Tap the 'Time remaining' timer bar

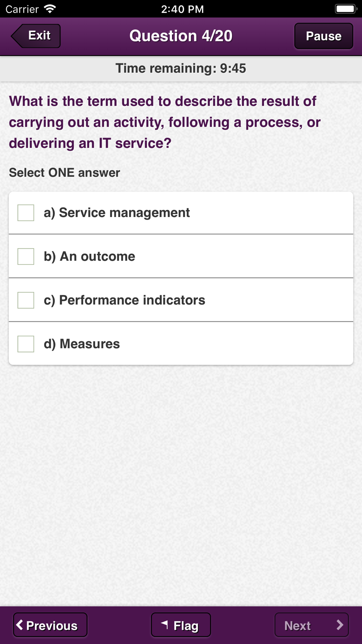181,68
